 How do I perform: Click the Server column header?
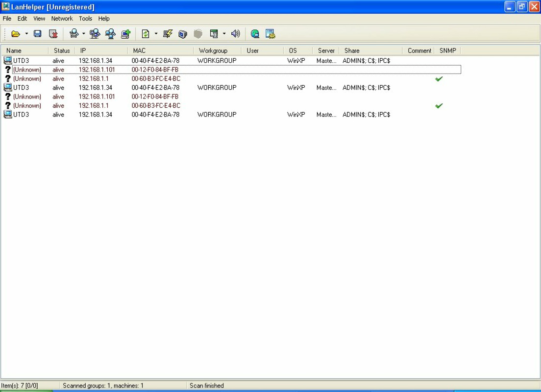pyautogui.click(x=326, y=51)
